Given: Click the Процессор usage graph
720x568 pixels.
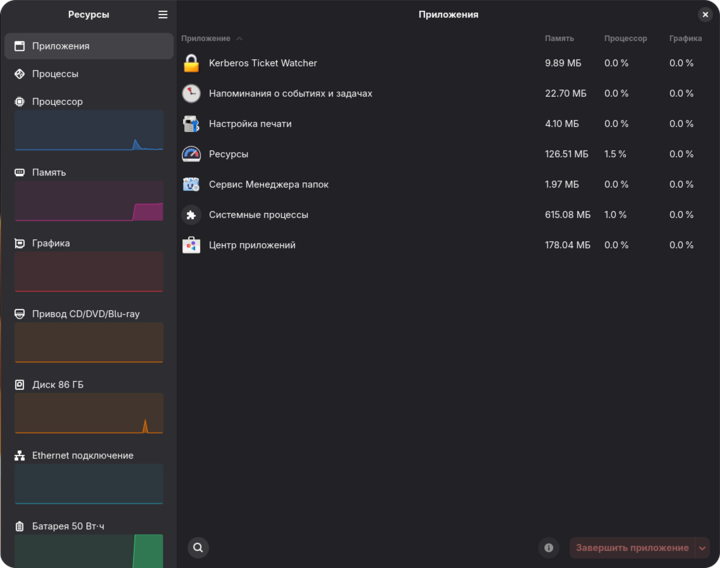Looking at the screenshot, I should [89, 130].
